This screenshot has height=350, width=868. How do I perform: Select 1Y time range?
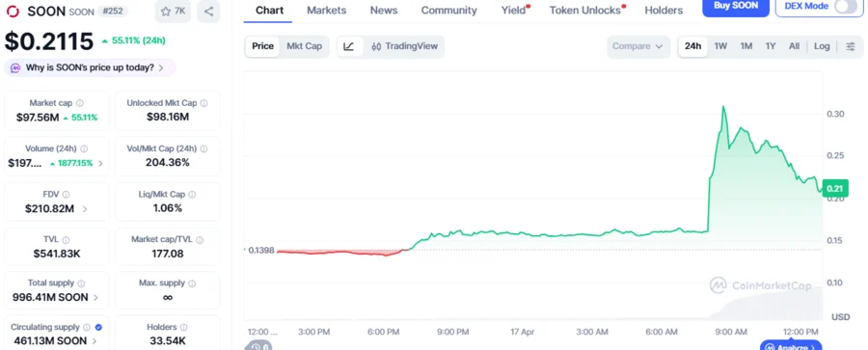(771, 46)
